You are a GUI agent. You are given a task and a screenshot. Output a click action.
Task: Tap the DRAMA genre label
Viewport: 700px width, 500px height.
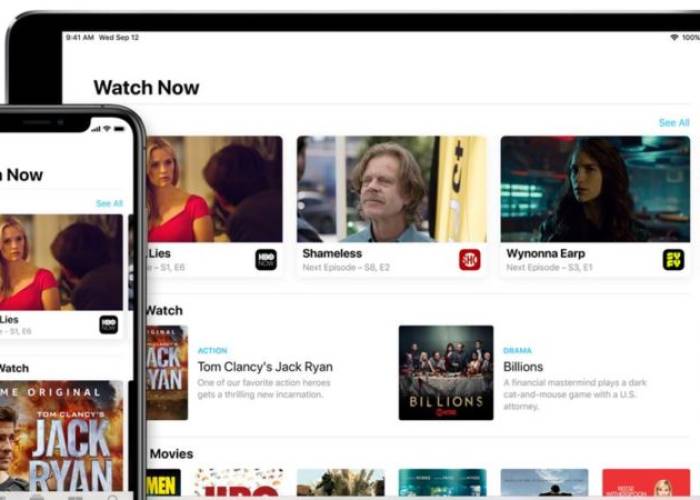517,350
